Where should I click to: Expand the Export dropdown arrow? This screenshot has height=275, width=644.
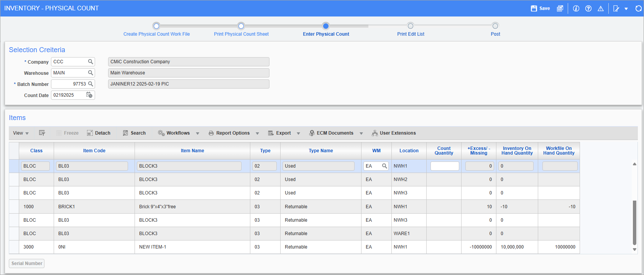298,133
